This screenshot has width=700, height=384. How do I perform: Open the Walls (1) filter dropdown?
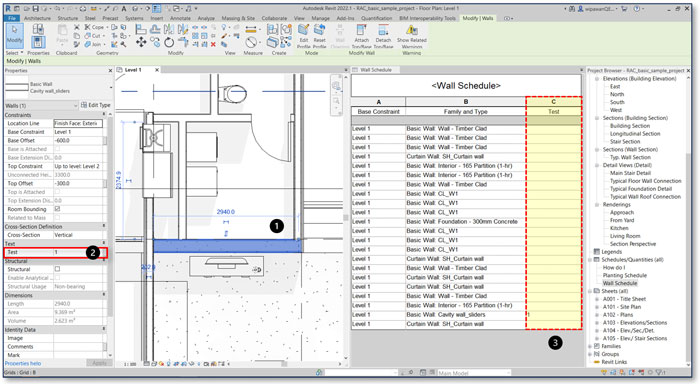pos(75,105)
